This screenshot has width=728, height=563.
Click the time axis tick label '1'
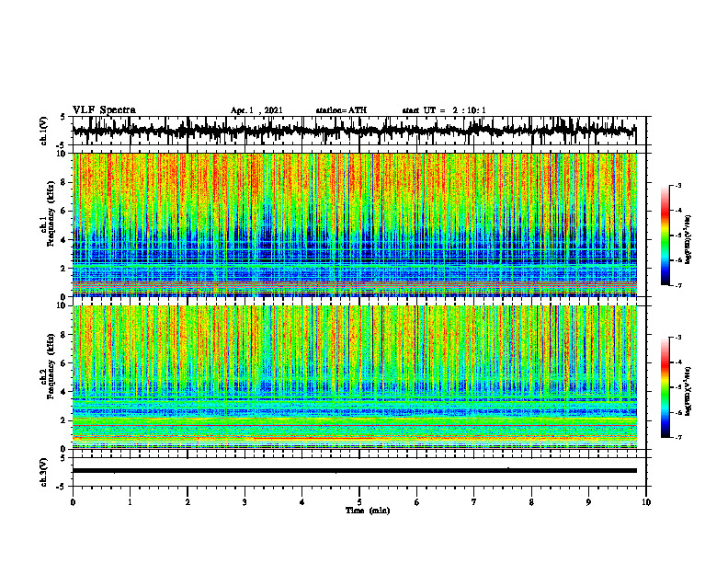tap(130, 502)
